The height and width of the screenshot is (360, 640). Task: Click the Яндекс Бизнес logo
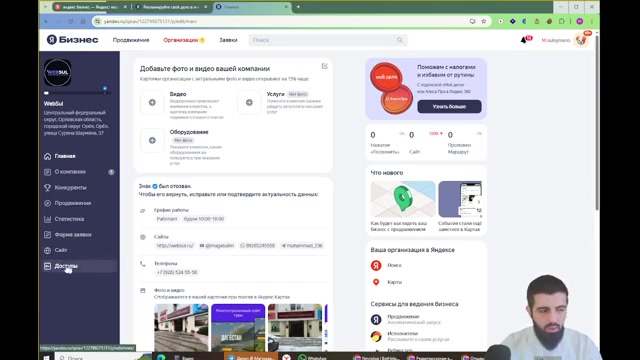pos(73,40)
